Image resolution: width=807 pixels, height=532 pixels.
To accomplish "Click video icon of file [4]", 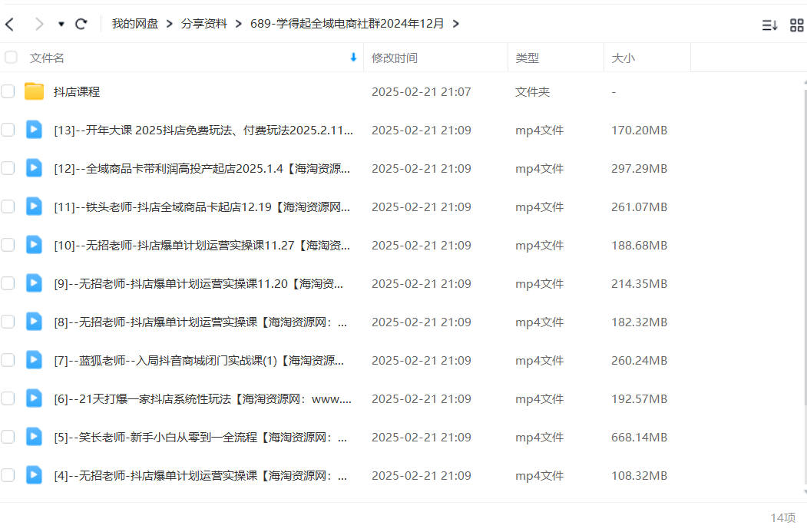I will [x=34, y=475].
